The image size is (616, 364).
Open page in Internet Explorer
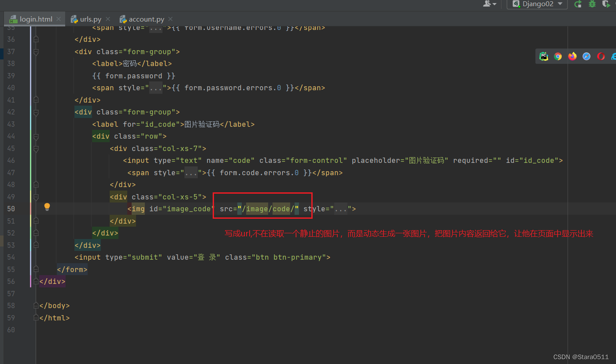[x=613, y=56]
